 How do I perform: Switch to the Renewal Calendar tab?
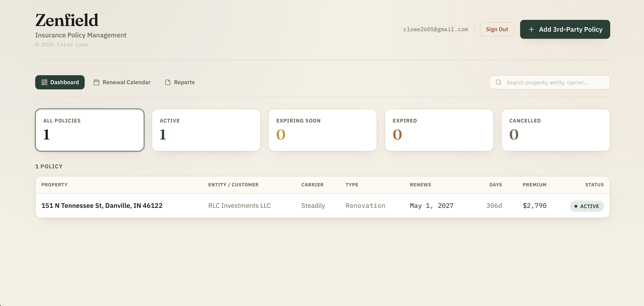click(x=122, y=82)
